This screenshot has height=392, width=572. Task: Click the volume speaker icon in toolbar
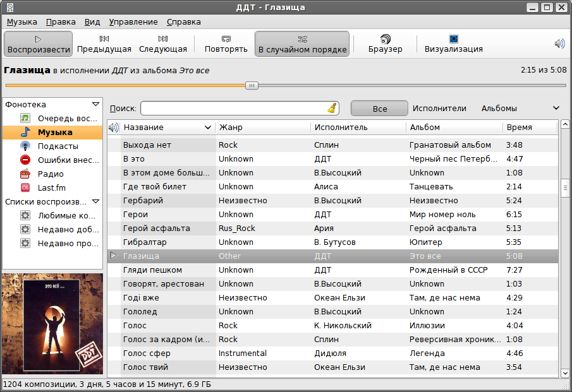click(559, 44)
